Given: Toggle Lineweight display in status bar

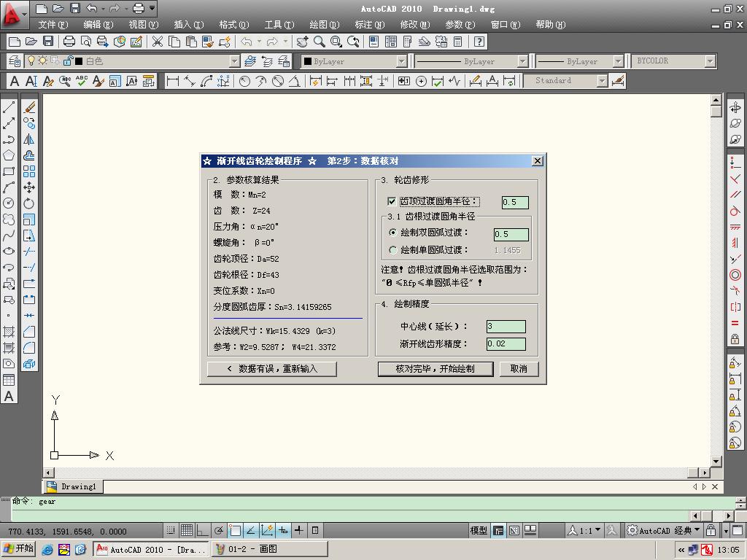Looking at the screenshot, I should (298, 530).
